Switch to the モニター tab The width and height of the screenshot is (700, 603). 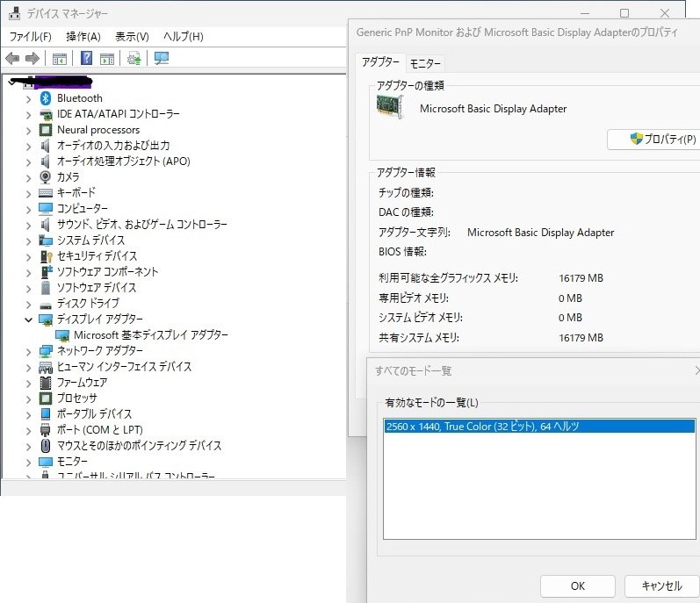(x=425, y=64)
